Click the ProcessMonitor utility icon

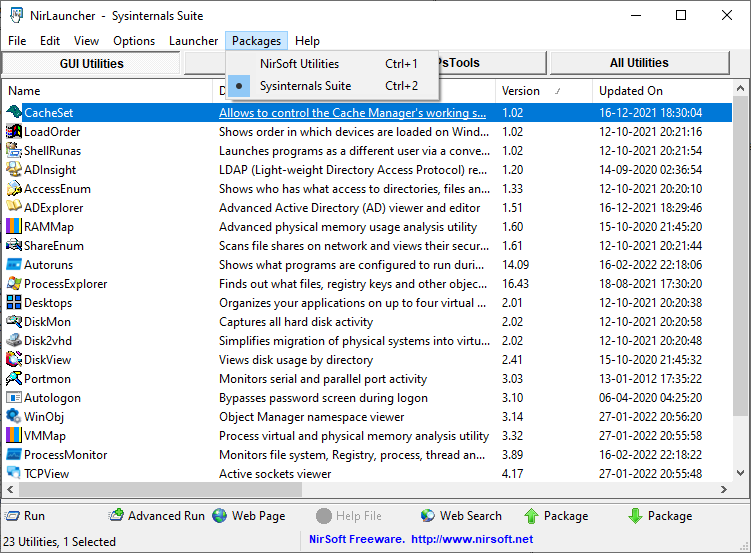pos(14,454)
